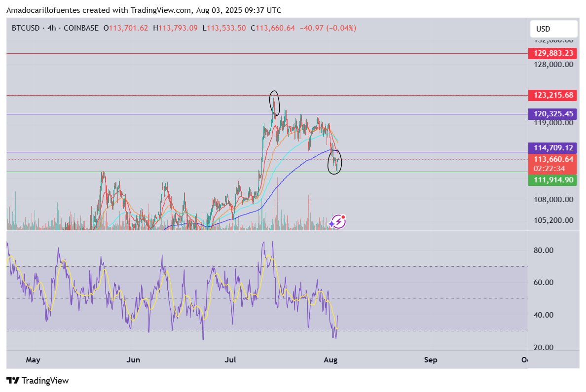
Task: Select the green 111,914.90 support label
Action: (x=552, y=180)
